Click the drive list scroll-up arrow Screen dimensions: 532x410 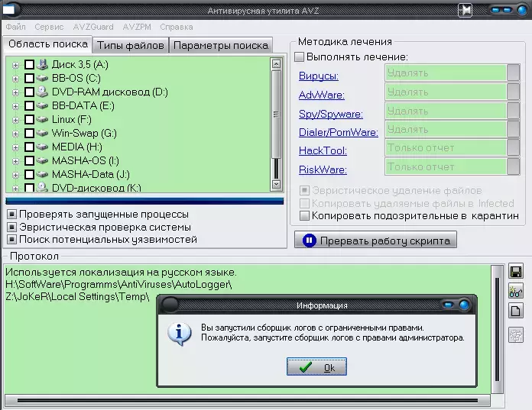(x=276, y=63)
